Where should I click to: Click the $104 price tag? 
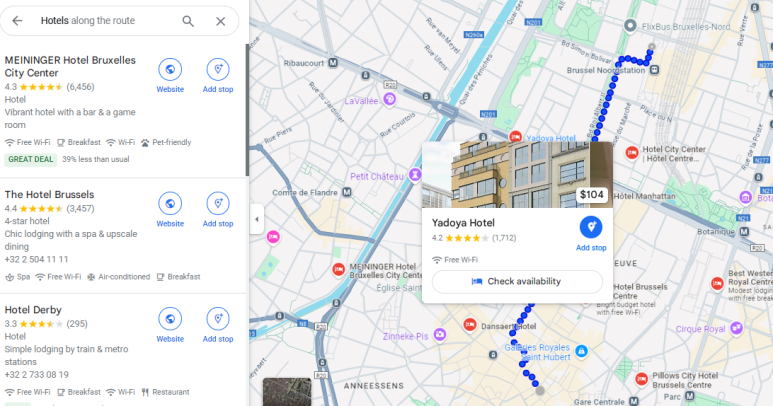[592, 195]
